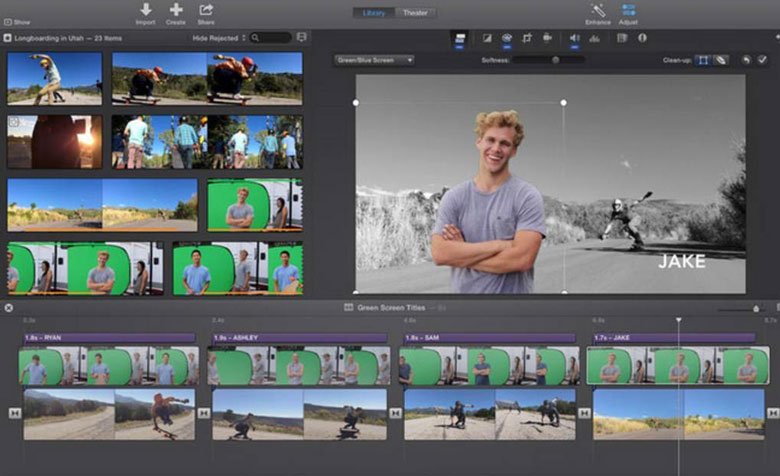Open the volume speaker icon
This screenshot has height=476, width=780.
(575, 38)
